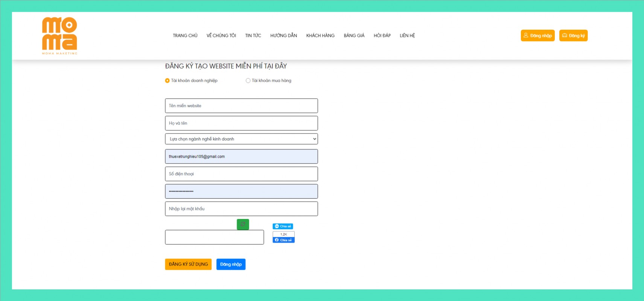Open the BẢNG GIÁ menu item
The width and height of the screenshot is (644, 301).
pyautogui.click(x=354, y=35)
